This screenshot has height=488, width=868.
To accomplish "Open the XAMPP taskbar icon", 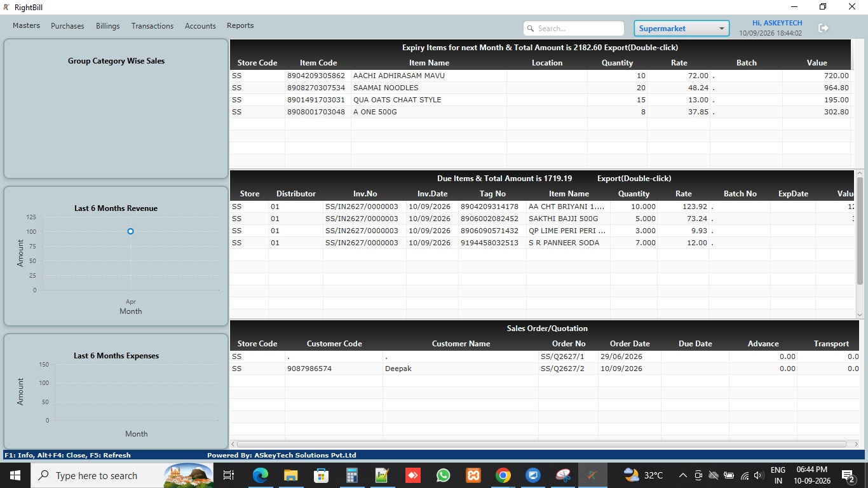I will (473, 475).
